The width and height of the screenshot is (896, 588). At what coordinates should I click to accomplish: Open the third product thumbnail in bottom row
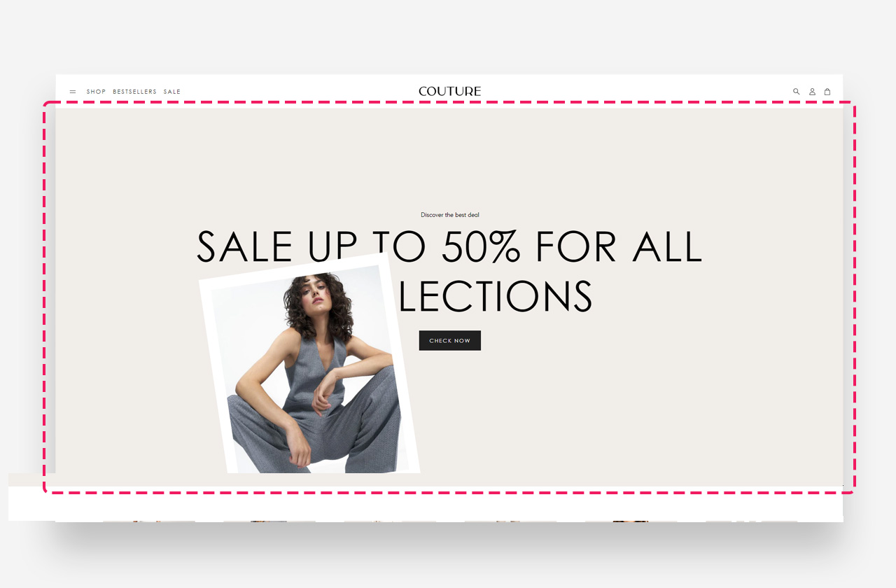pos(390,521)
